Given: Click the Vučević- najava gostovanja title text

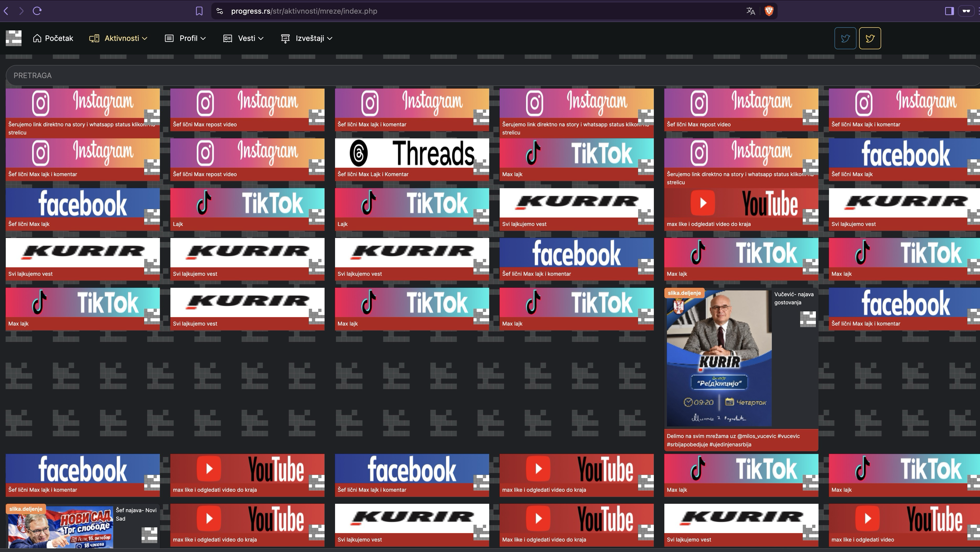Looking at the screenshot, I should (x=794, y=298).
